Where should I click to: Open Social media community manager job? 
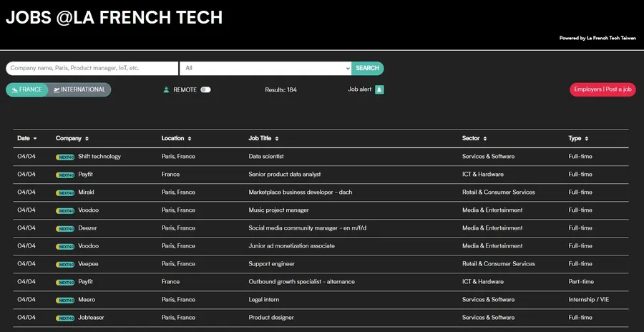pos(307,228)
